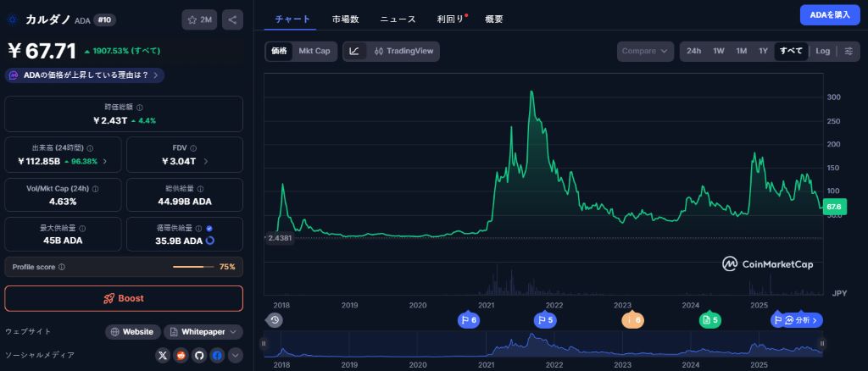Click the 2021 flag marker with 6
This screenshot has width=868, height=371.
pyautogui.click(x=469, y=320)
